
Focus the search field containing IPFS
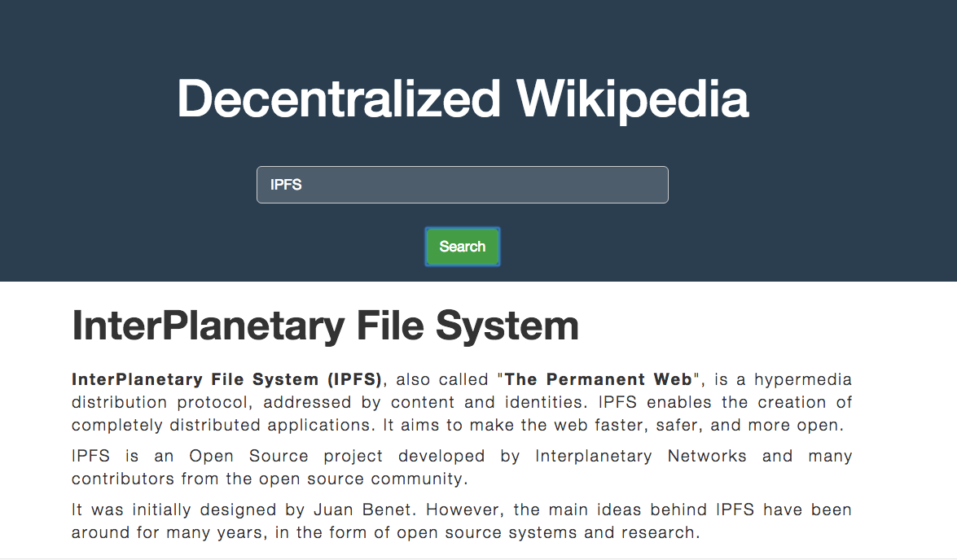coord(462,185)
